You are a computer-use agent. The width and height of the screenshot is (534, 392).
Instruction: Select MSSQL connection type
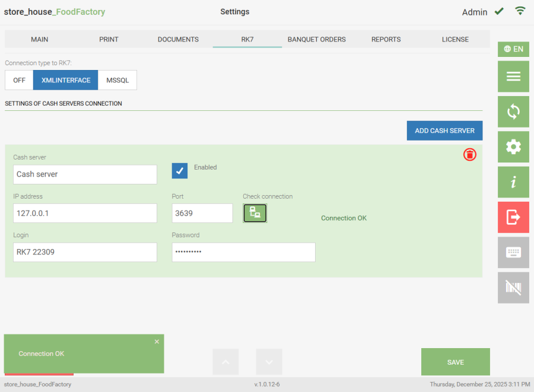coord(117,80)
